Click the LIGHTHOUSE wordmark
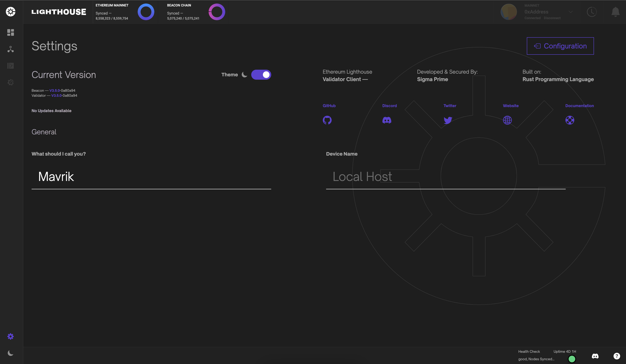Viewport: 626px width, 364px height. pyautogui.click(x=59, y=12)
